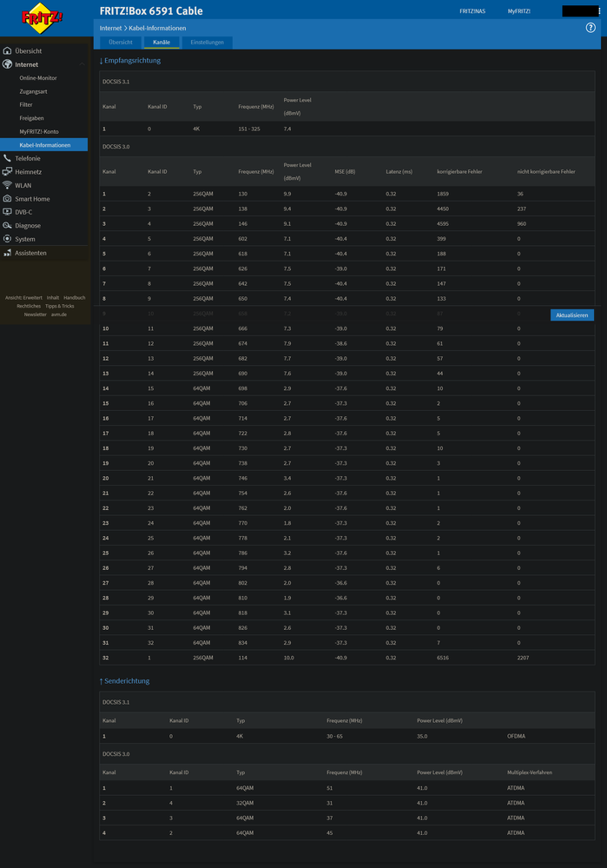Click the nicht korrigierbare Fehler column header
This screenshot has width=607, height=868.
coord(546,172)
